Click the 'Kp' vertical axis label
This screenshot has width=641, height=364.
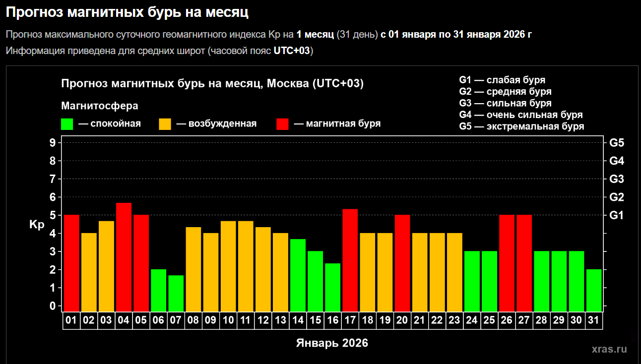(x=37, y=225)
